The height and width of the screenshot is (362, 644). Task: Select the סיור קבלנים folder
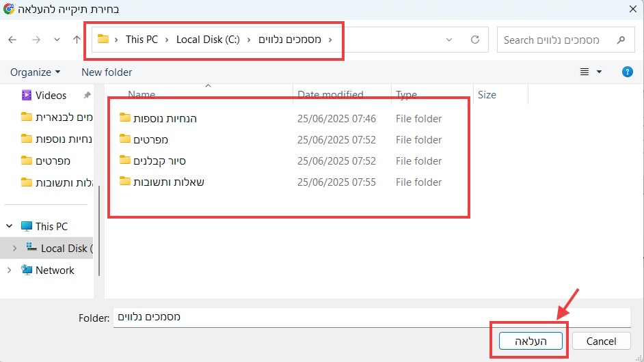coord(159,161)
